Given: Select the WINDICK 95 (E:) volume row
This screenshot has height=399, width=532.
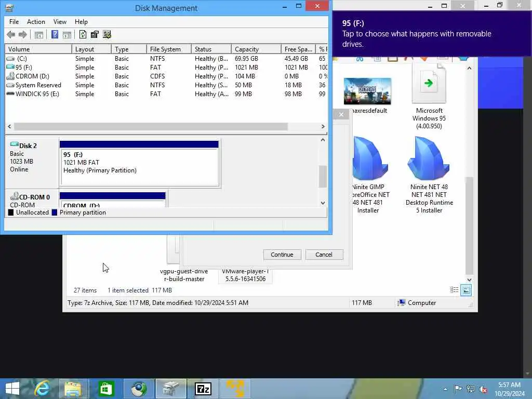Looking at the screenshot, I should coord(166,94).
